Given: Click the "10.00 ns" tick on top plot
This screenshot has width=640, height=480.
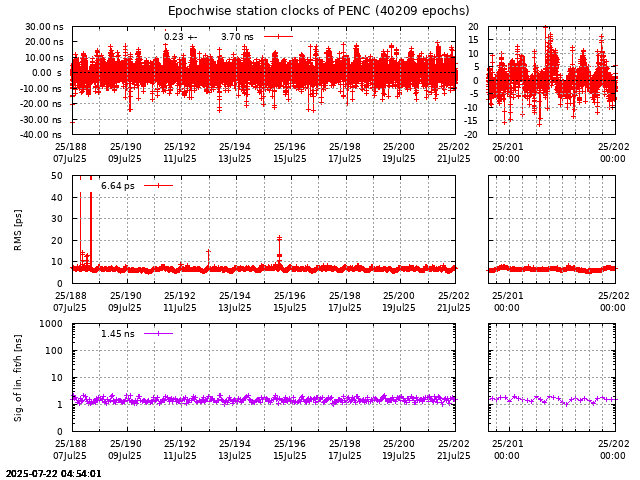Looking at the screenshot, I should [x=44, y=58].
